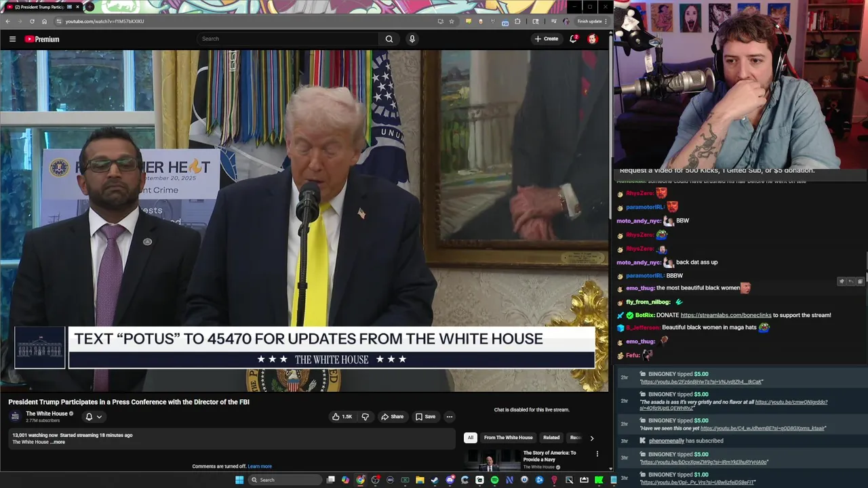Open Task View on the taskbar
Viewport: 868px width, 488px height.
330,480
